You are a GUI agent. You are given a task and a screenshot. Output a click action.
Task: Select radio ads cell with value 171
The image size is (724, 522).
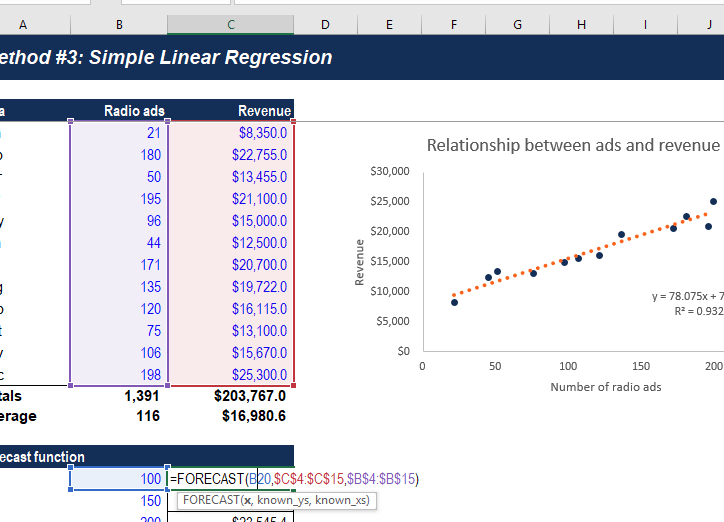coord(119,265)
